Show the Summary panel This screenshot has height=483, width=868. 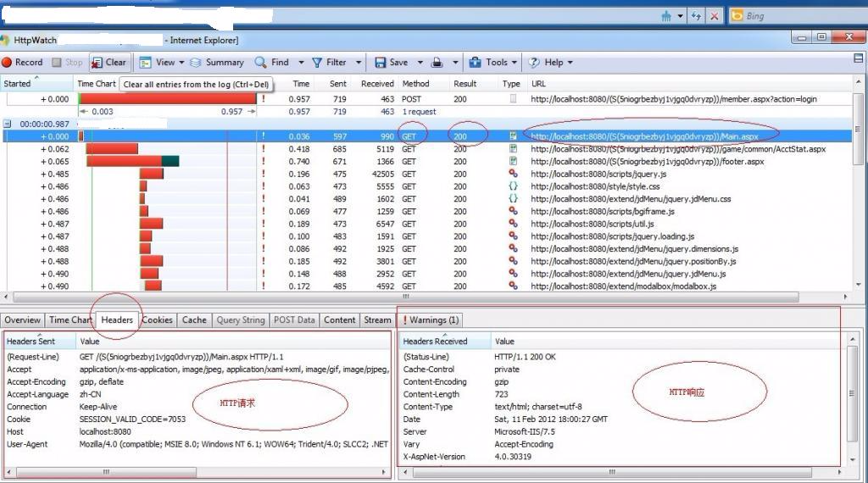coord(217,63)
